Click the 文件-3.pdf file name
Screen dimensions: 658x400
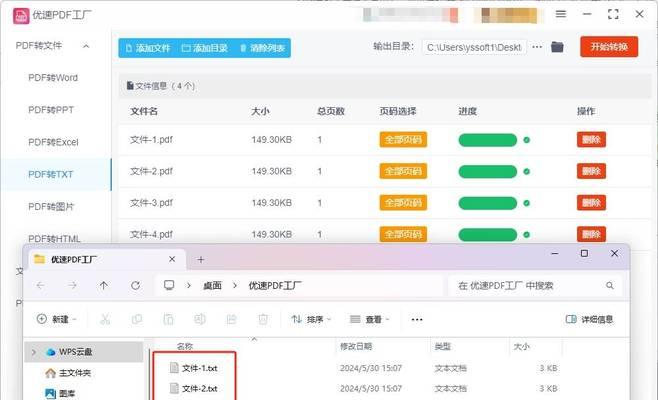pyautogui.click(x=151, y=203)
